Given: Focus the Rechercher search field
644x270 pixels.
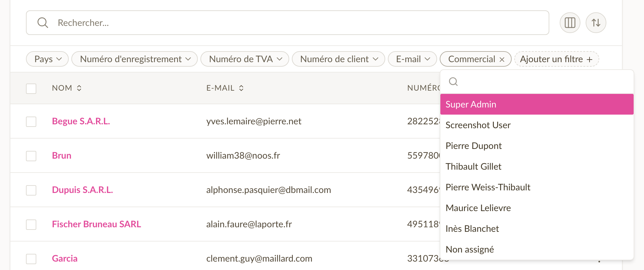Looking at the screenshot, I should point(287,23).
